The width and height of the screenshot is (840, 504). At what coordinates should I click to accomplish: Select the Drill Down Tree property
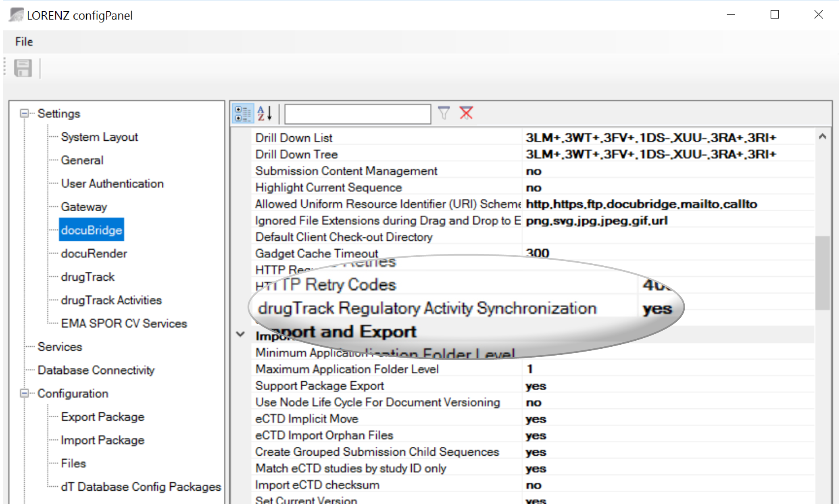pyautogui.click(x=296, y=154)
